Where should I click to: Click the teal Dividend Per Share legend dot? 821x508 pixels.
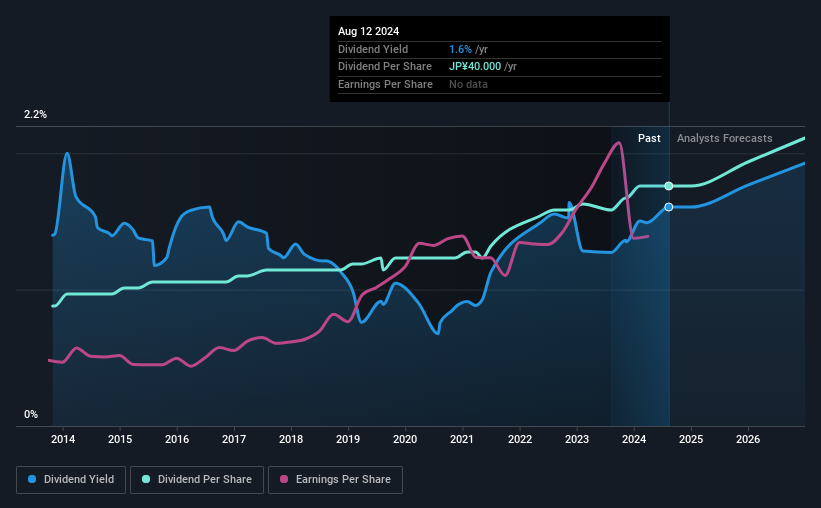[146, 479]
